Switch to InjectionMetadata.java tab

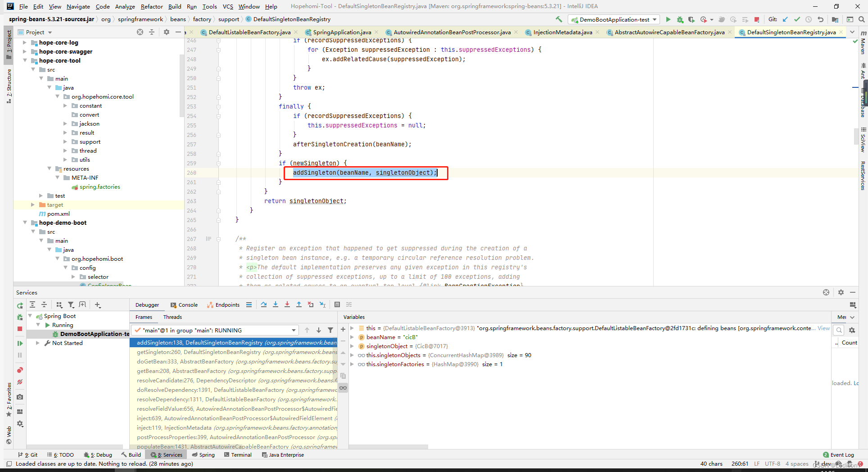[x=562, y=32]
